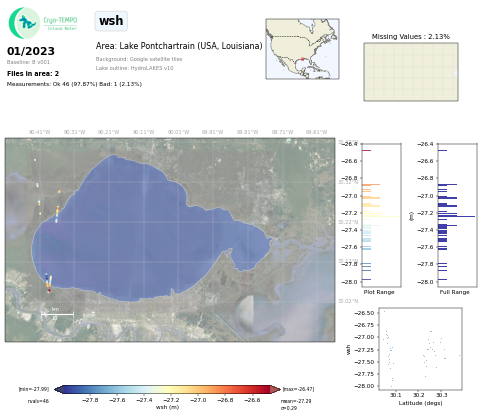This screenshot has height=410, width=492.
Task: Click the right max arrow of the colorbar
Action: click(x=275, y=389)
